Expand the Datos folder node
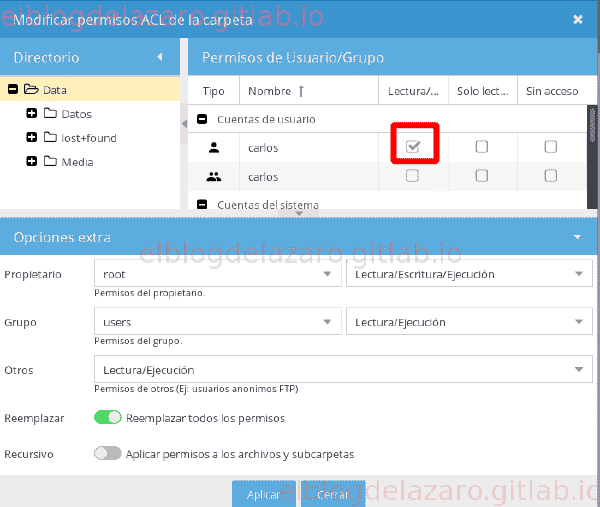 click(32, 113)
